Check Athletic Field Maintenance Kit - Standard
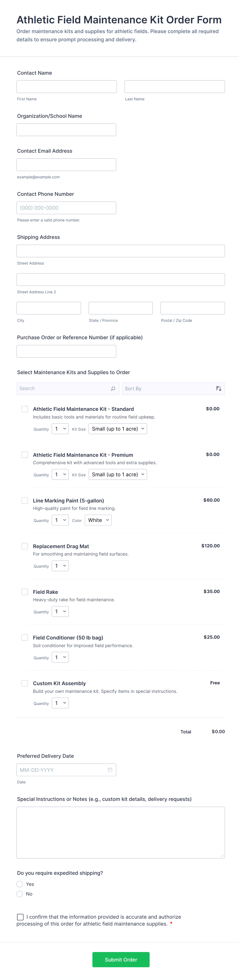The image size is (239, 980). pos(25,409)
